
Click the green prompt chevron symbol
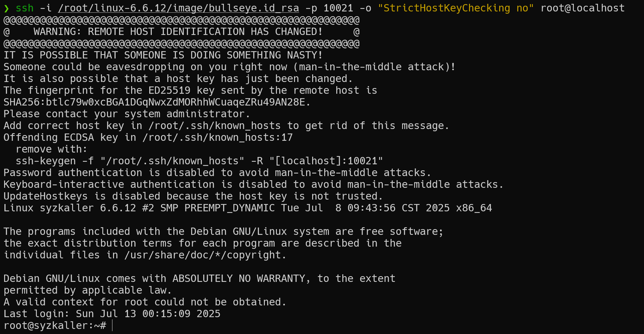point(6,8)
